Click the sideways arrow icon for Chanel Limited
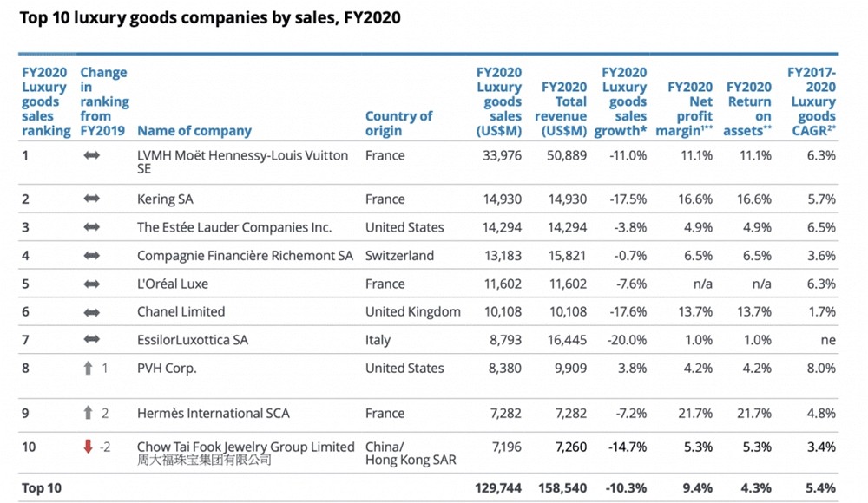 click(x=91, y=312)
